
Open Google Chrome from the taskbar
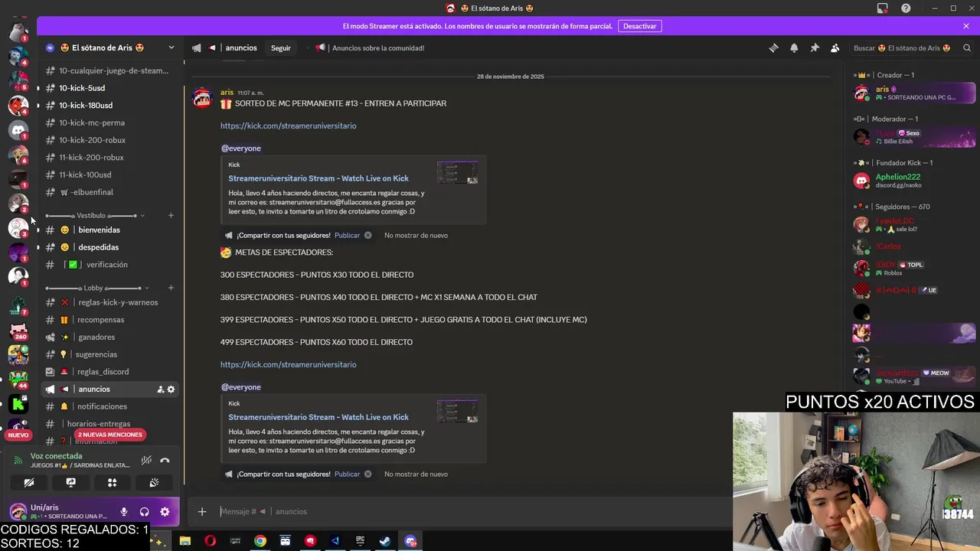point(260,541)
